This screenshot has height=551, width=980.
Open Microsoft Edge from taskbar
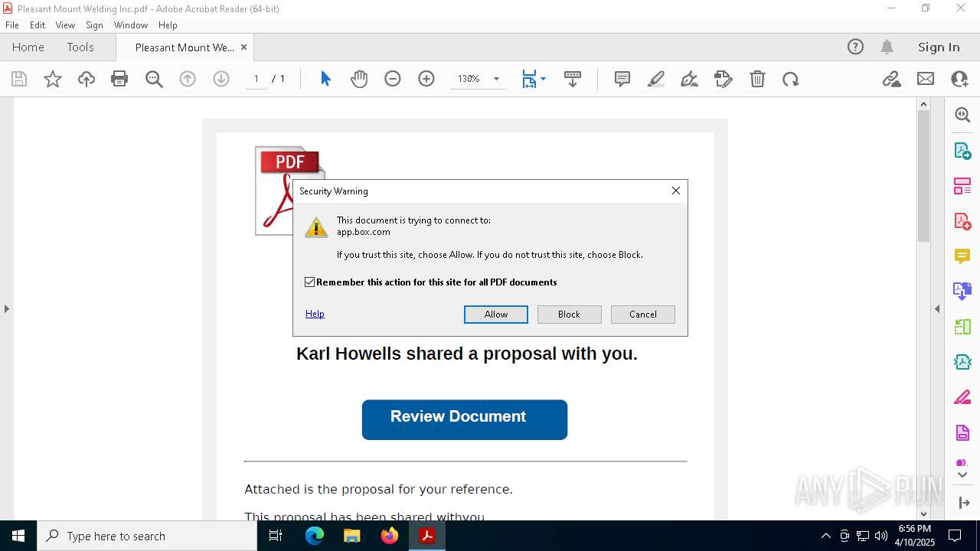click(x=315, y=536)
